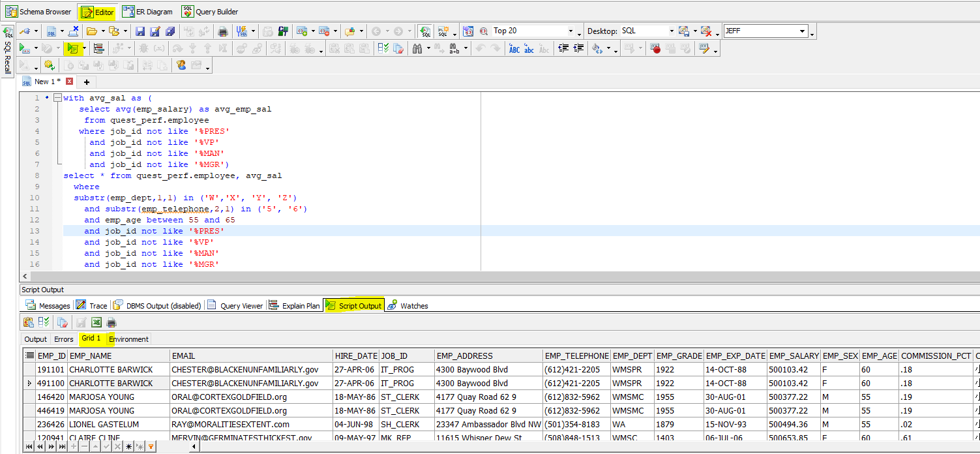Expand the execute statement dropdown arrow
Viewport: 980px width, 454px height.
tap(35, 48)
